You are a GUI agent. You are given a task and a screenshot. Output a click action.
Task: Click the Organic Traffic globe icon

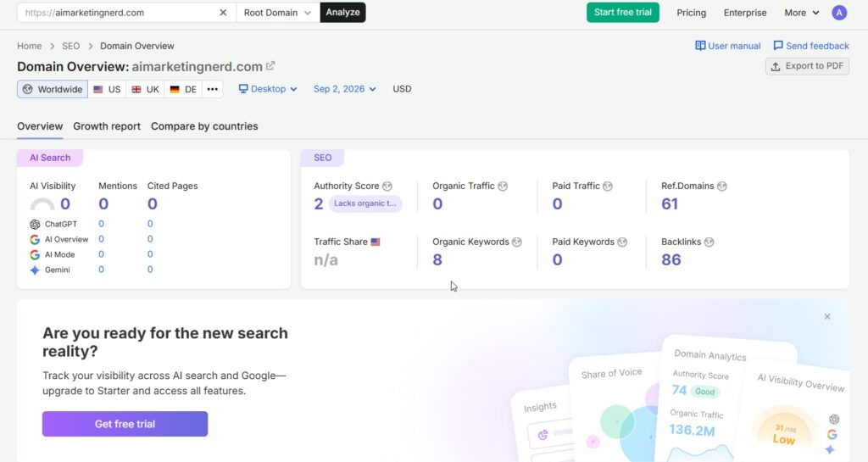pyautogui.click(x=503, y=186)
